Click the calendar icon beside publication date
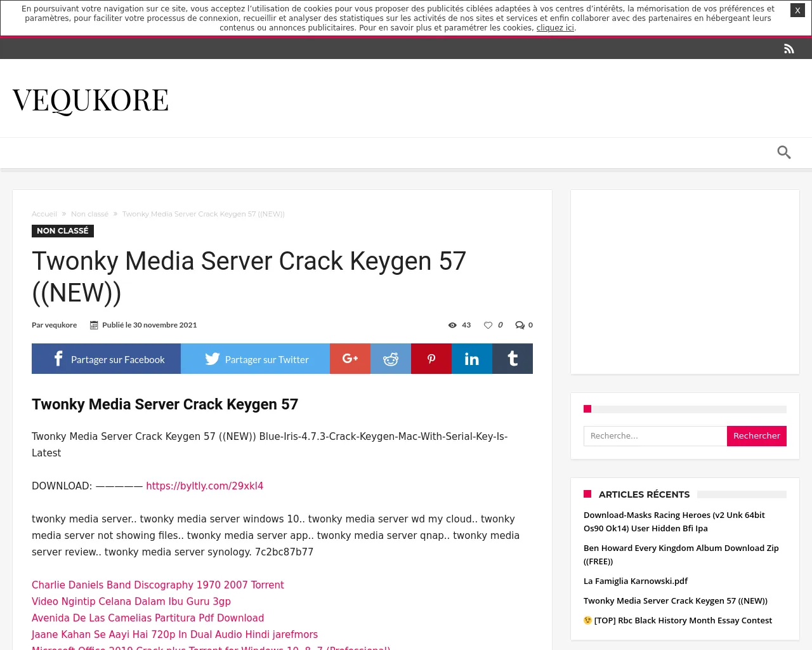This screenshot has height=650, width=812. coord(94,325)
